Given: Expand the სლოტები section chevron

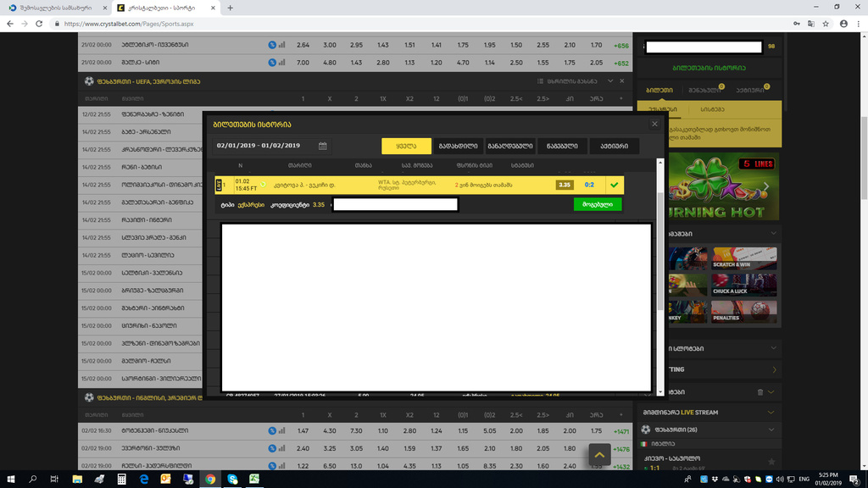Looking at the screenshot, I should point(773,348).
